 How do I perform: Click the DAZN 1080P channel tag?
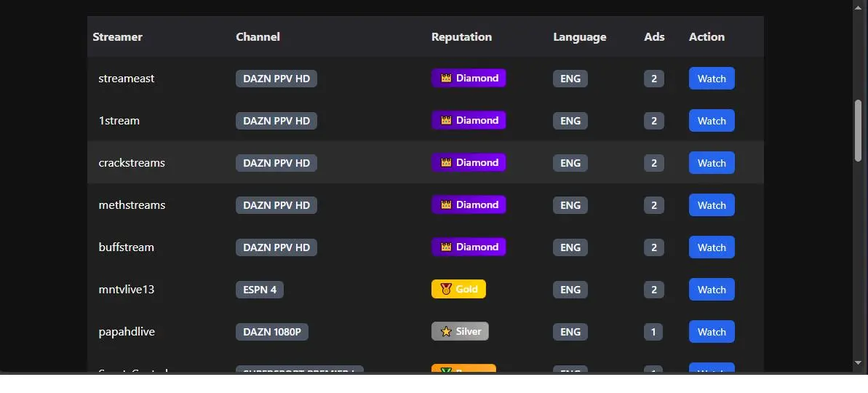pyautogui.click(x=272, y=332)
